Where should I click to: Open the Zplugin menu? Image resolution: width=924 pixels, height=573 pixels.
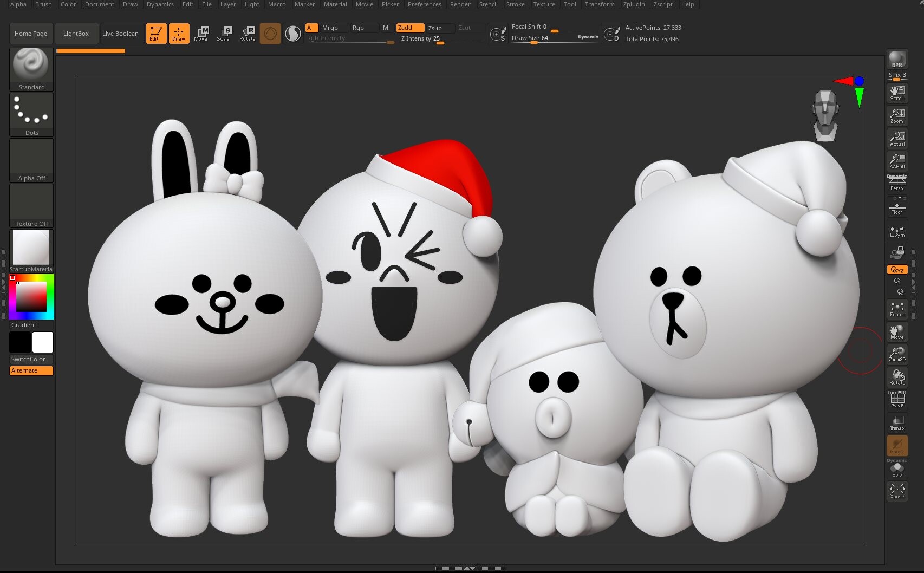[x=634, y=4]
